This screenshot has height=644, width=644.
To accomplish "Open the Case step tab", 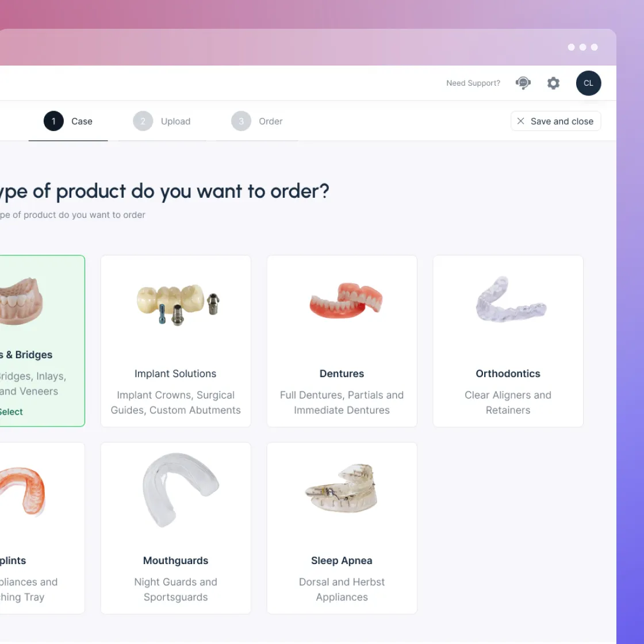I will [x=68, y=121].
